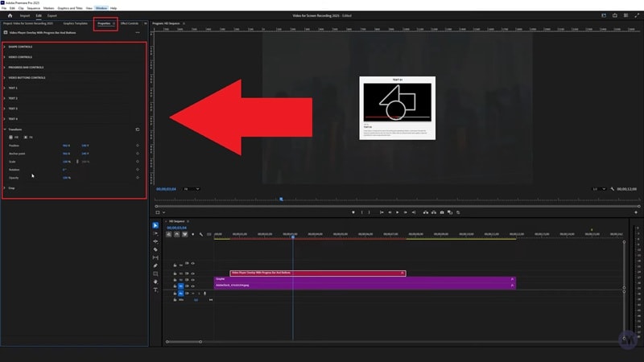
Task: Expand the Video Buttons Controls group
Action: coord(5,77)
